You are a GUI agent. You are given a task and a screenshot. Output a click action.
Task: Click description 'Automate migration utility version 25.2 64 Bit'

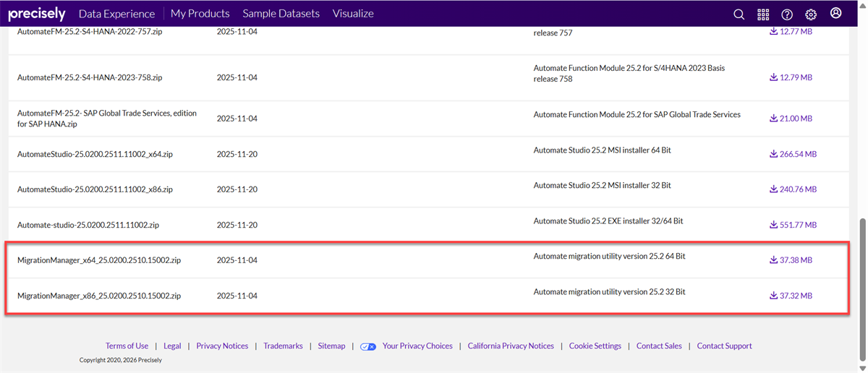[610, 256]
